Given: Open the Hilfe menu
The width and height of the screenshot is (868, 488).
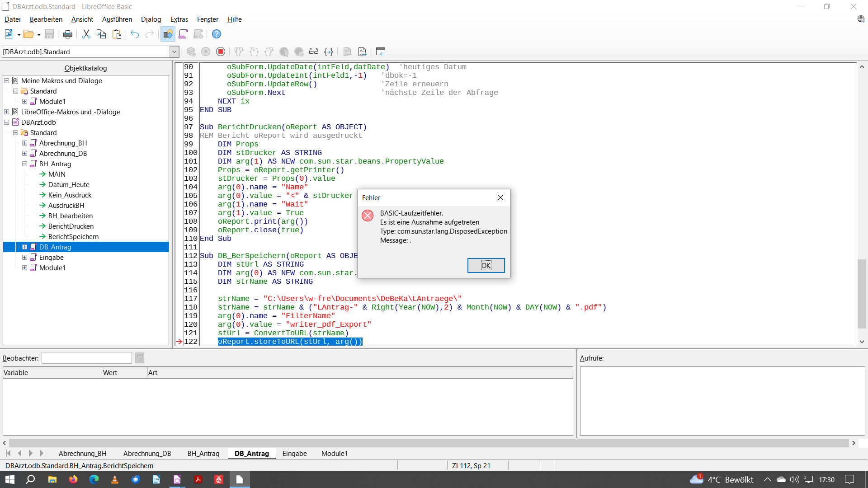Looking at the screenshot, I should 234,19.
